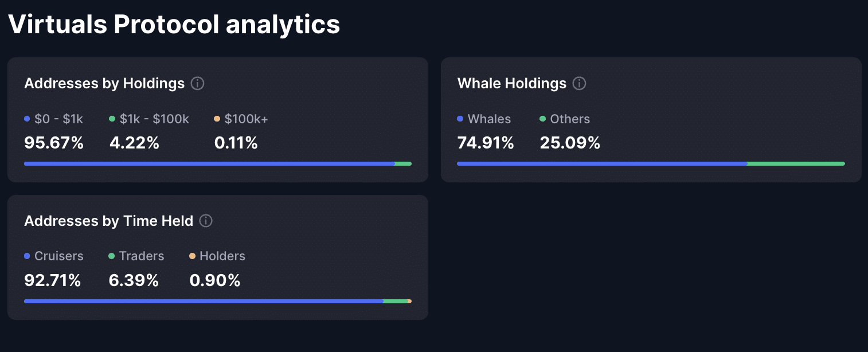Select the Traders legend label
868x352 pixels.
(x=141, y=256)
